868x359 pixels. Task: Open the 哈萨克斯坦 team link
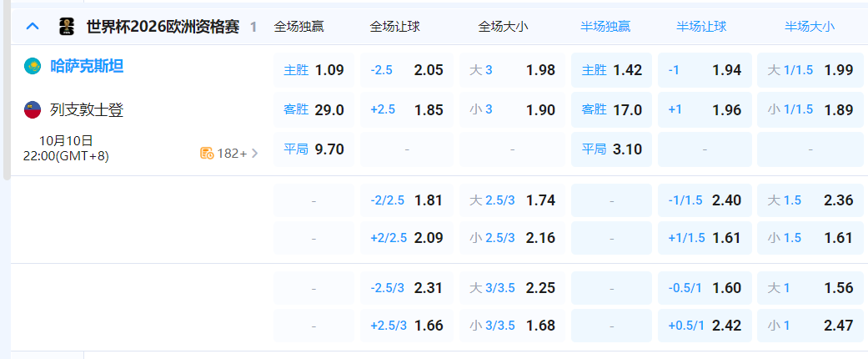(x=87, y=66)
